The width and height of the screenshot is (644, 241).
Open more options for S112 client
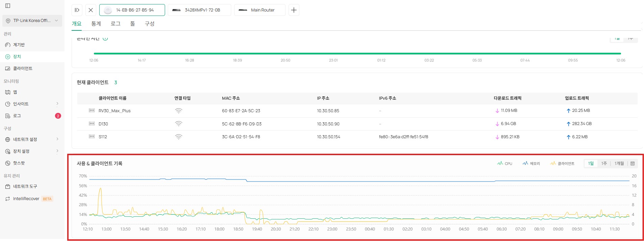click(91, 137)
